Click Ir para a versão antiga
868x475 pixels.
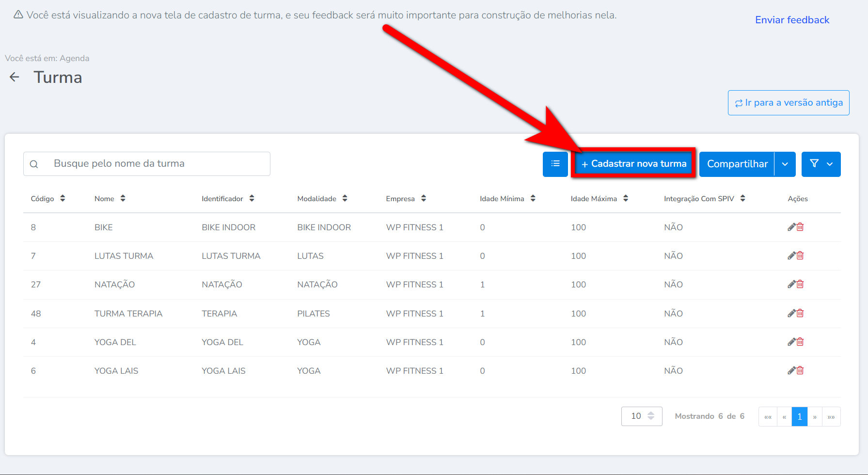789,103
